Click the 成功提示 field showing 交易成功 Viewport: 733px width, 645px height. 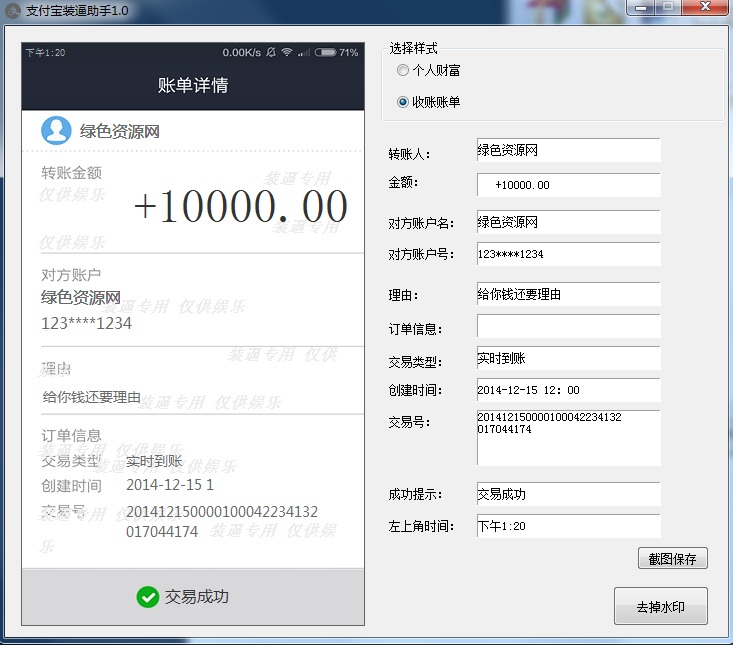(568, 494)
